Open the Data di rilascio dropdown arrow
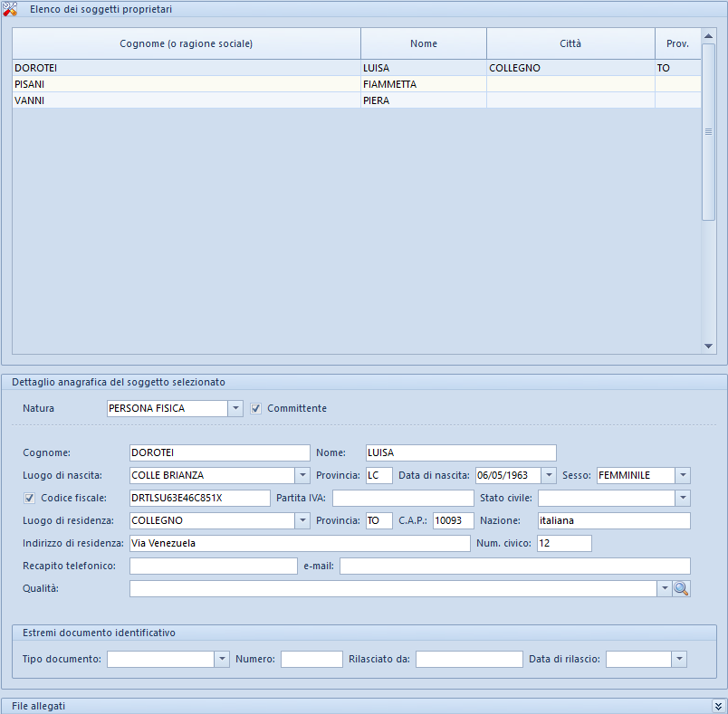 click(679, 659)
